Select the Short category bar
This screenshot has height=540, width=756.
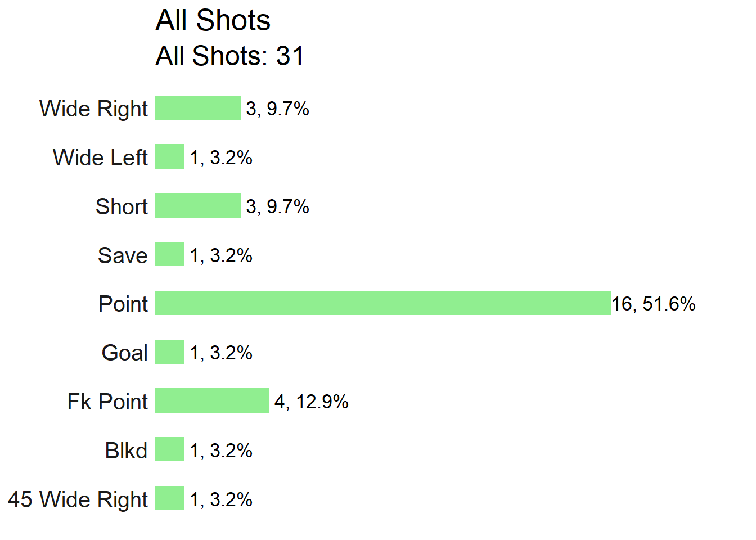coord(198,205)
